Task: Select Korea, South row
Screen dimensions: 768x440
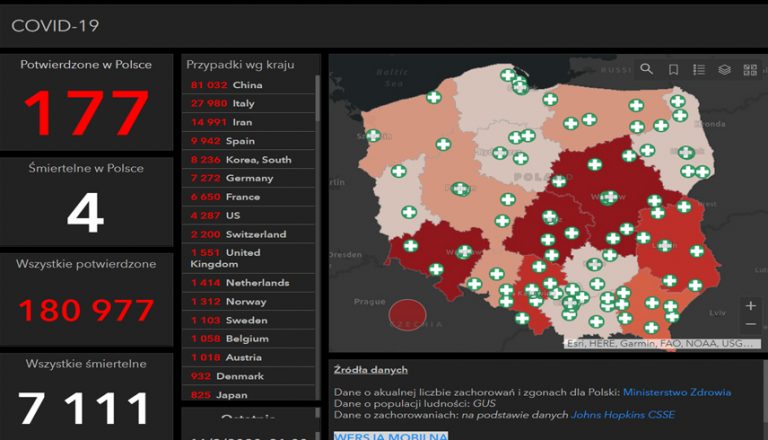Action: tap(249, 159)
